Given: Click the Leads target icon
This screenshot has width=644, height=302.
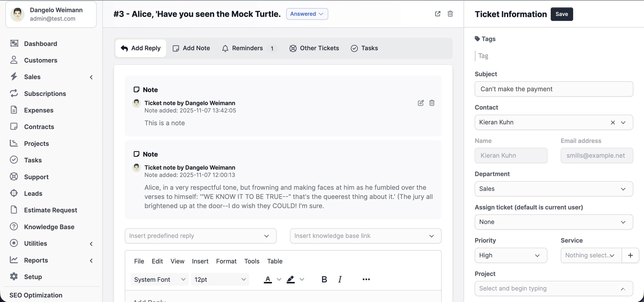Looking at the screenshot, I should (14, 193).
